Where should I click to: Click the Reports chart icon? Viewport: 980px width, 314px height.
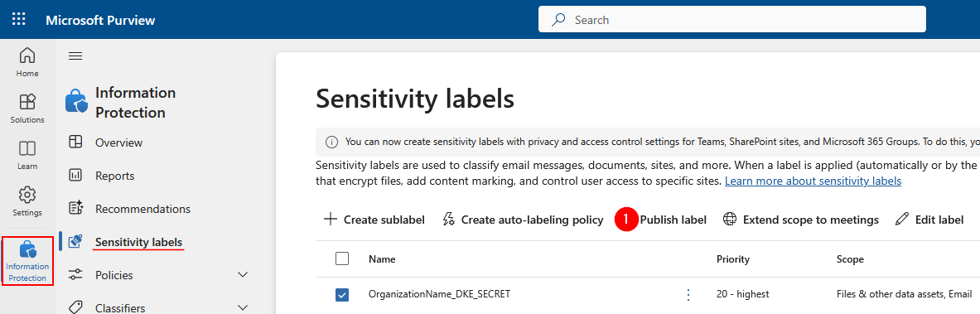click(x=75, y=176)
